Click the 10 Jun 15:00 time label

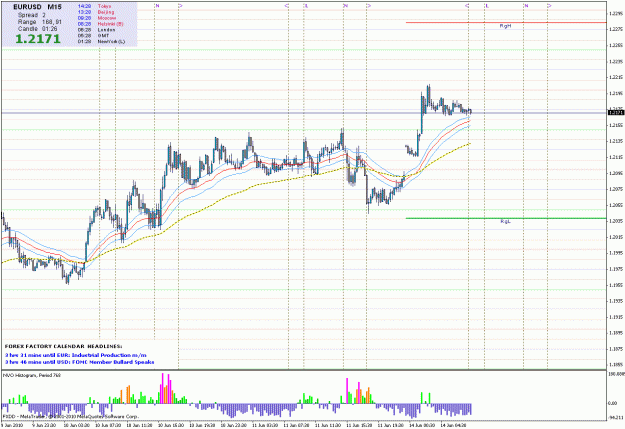tap(171, 425)
